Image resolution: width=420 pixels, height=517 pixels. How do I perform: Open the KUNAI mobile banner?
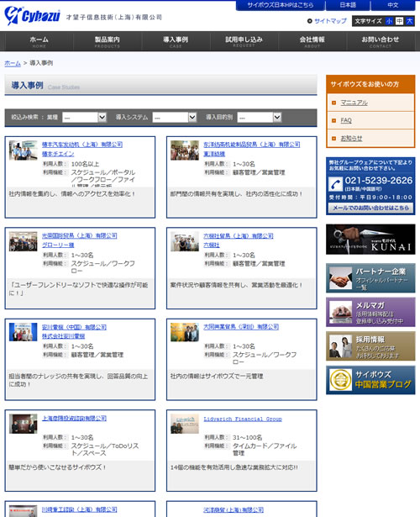coord(370,240)
